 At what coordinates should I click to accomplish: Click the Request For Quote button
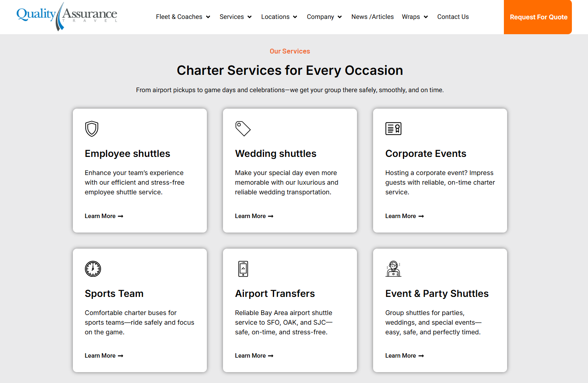[538, 17]
